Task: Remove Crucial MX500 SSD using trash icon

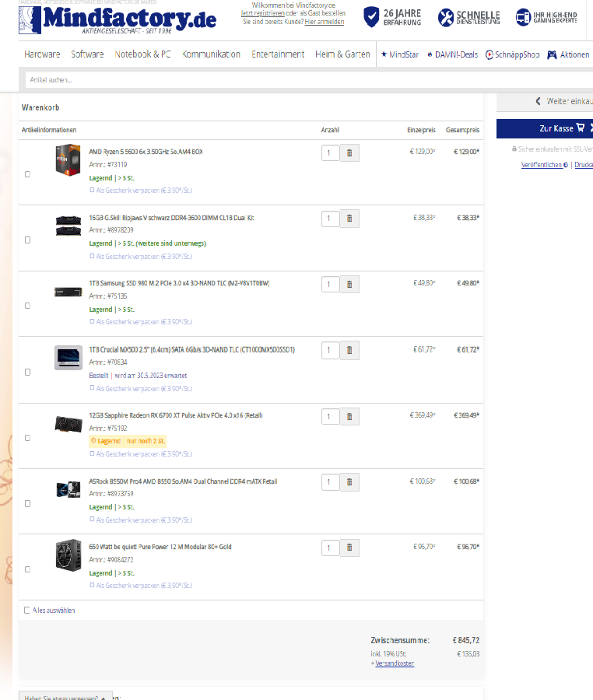Action: tap(349, 351)
